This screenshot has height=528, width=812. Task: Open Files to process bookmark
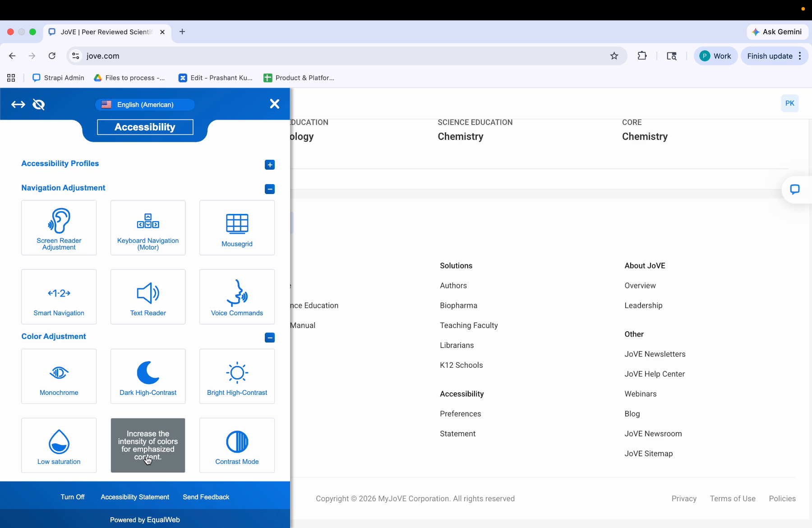129,78
